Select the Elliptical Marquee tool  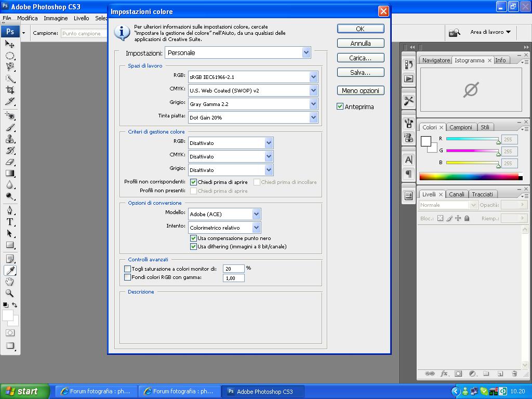[10, 56]
